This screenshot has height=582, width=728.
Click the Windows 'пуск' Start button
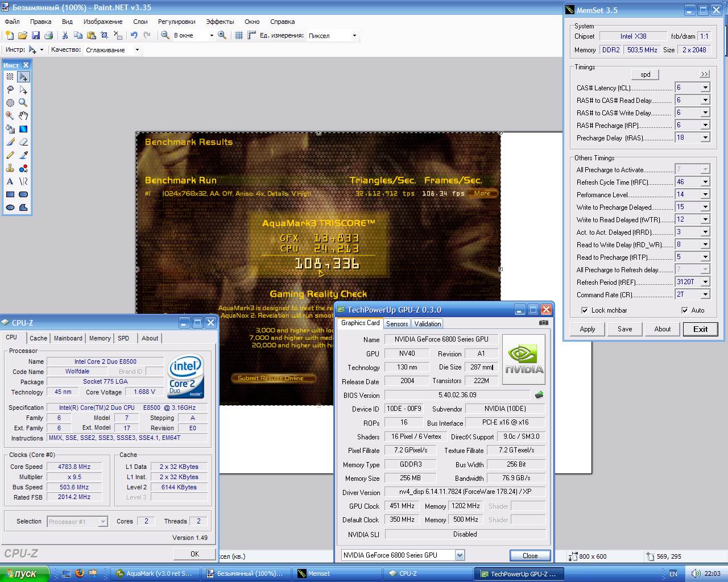(x=25, y=573)
